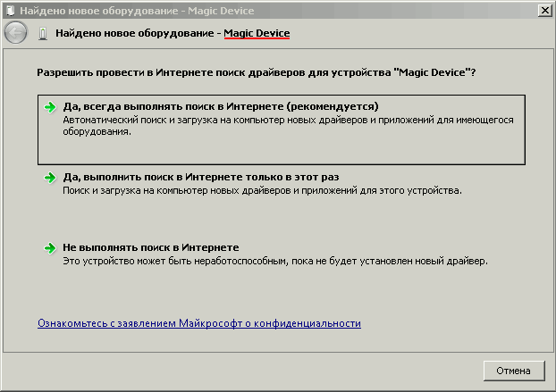Click 'Поиск и загрузка на компьютер' description
Image resolution: width=556 pixels, height=392 pixels.
pyautogui.click(x=263, y=190)
